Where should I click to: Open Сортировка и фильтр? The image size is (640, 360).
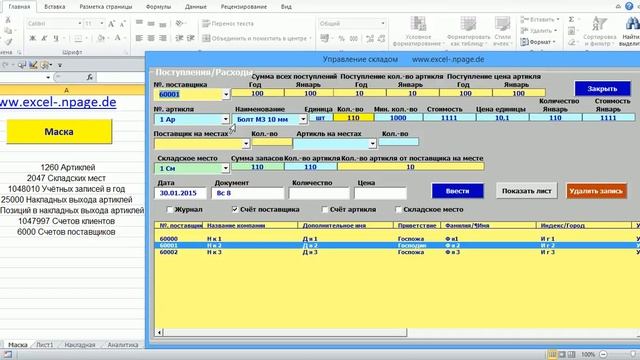click(600, 32)
